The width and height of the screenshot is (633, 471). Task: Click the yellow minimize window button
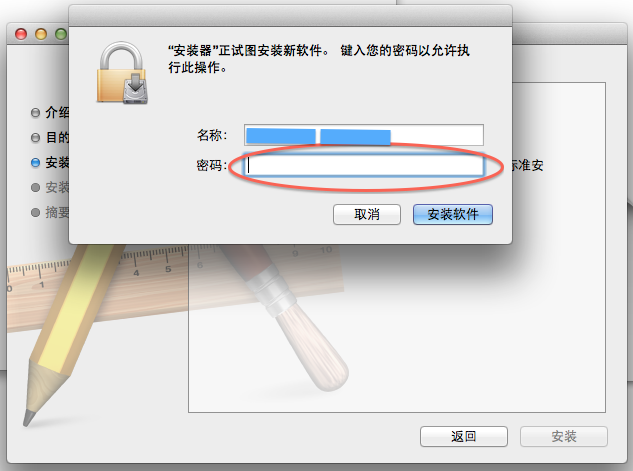(41, 34)
